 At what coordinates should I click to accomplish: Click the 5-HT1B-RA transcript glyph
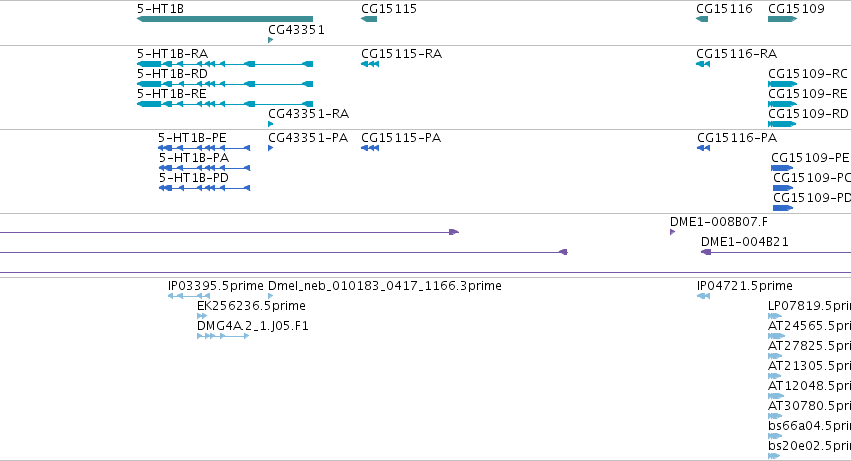coord(225,64)
